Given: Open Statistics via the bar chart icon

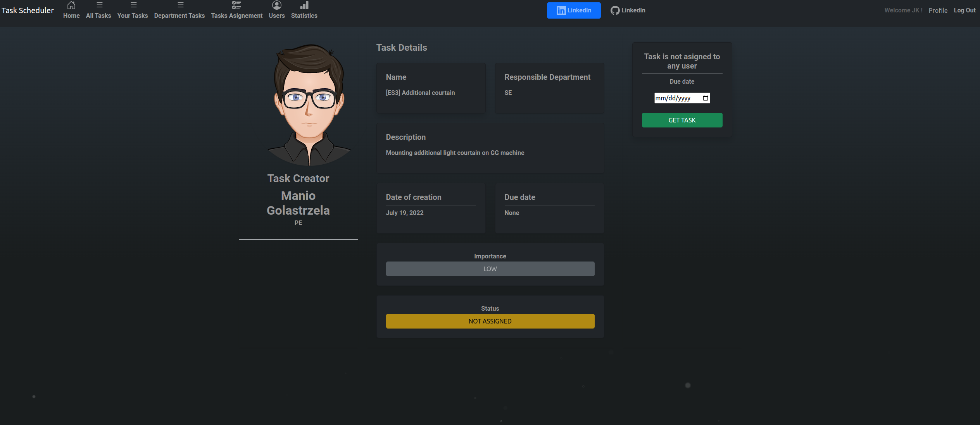Looking at the screenshot, I should pos(304,5).
